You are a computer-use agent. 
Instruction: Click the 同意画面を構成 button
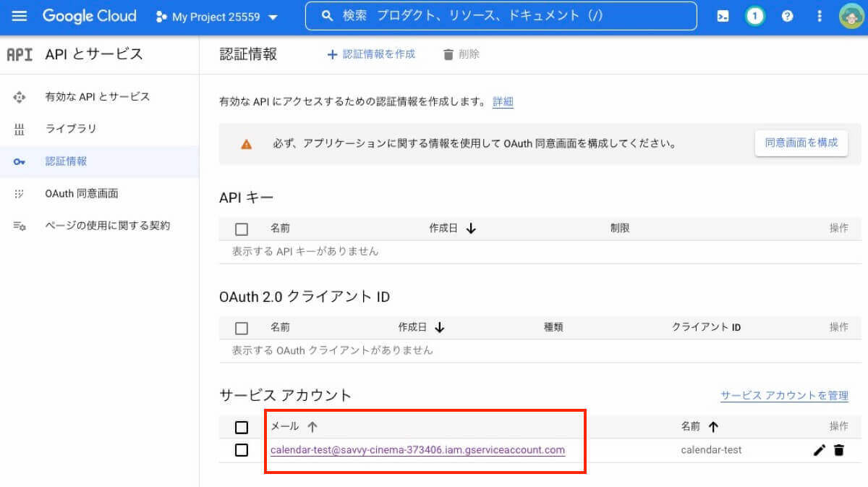pos(801,143)
